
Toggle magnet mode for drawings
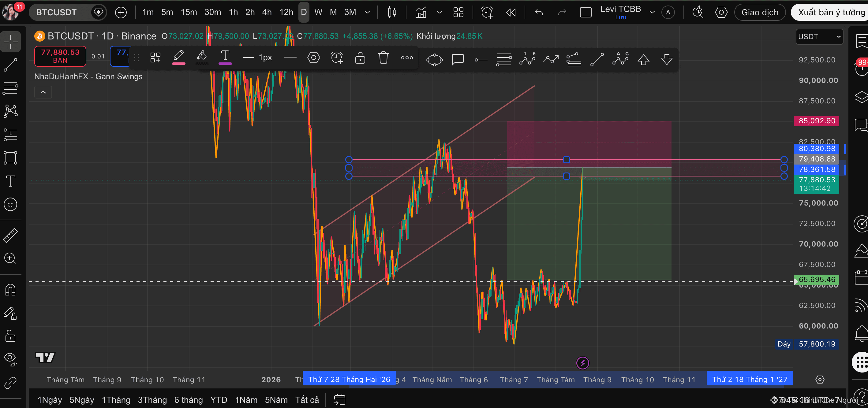[x=10, y=290]
